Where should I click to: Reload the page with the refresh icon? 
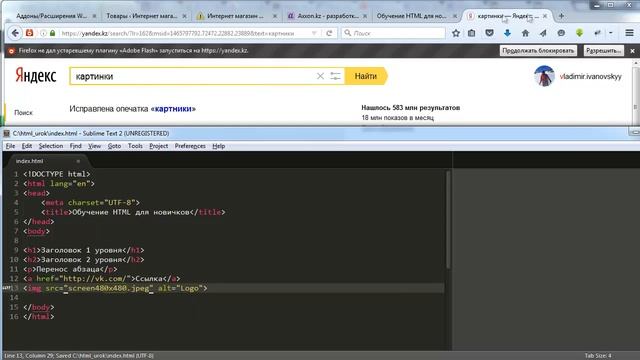pyautogui.click(x=329, y=33)
